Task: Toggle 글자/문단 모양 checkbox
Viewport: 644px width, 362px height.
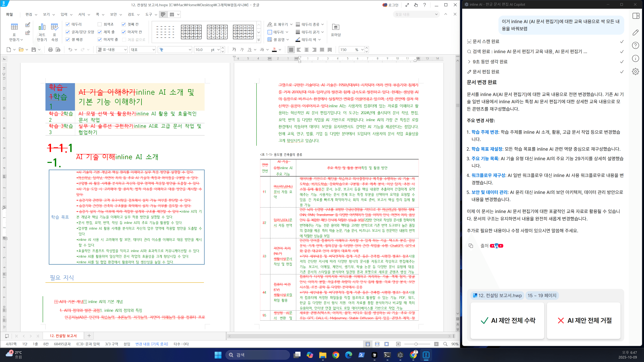Action: tap(67, 32)
